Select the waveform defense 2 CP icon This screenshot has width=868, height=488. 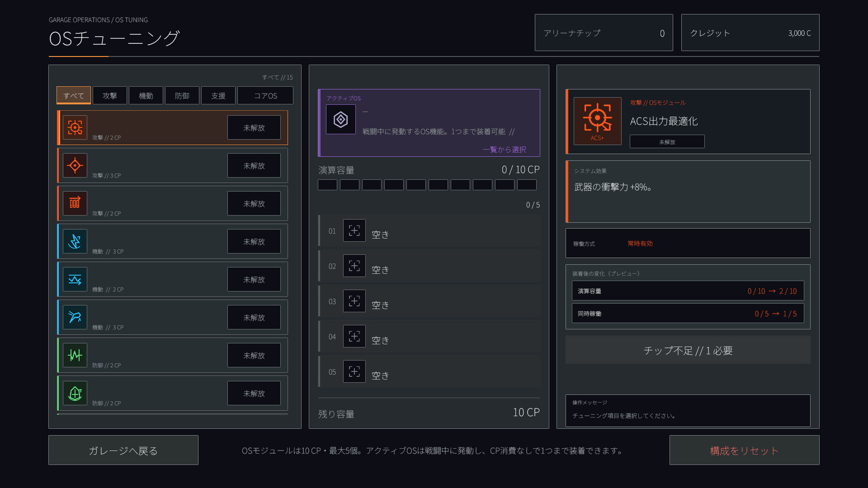click(75, 355)
